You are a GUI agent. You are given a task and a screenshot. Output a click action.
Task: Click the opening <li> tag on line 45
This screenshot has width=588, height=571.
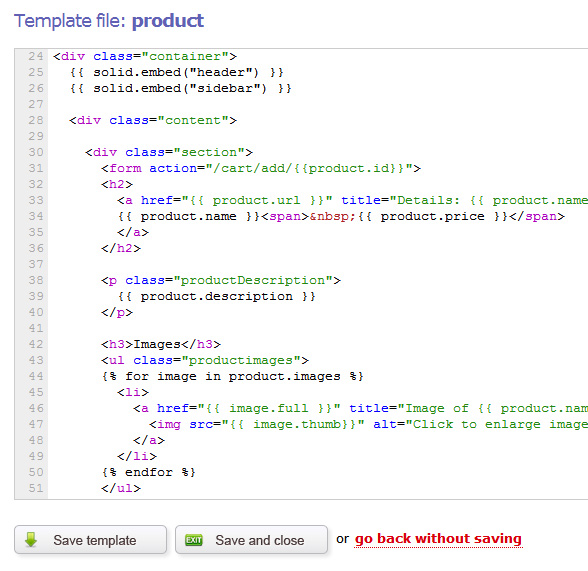tap(133, 392)
